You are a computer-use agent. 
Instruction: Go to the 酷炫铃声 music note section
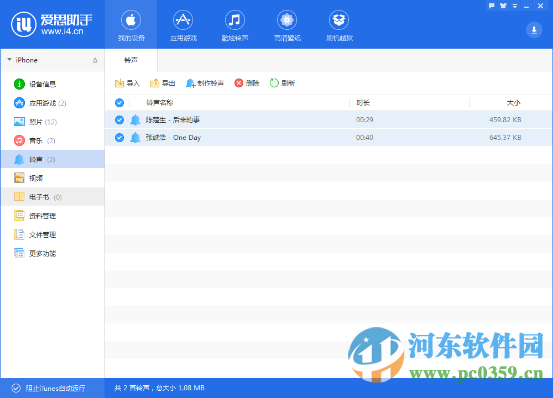[x=235, y=25]
